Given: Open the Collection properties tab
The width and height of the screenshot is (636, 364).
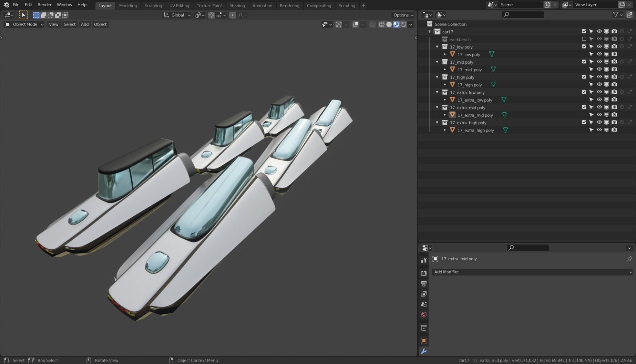Looking at the screenshot, I should (x=424, y=328).
